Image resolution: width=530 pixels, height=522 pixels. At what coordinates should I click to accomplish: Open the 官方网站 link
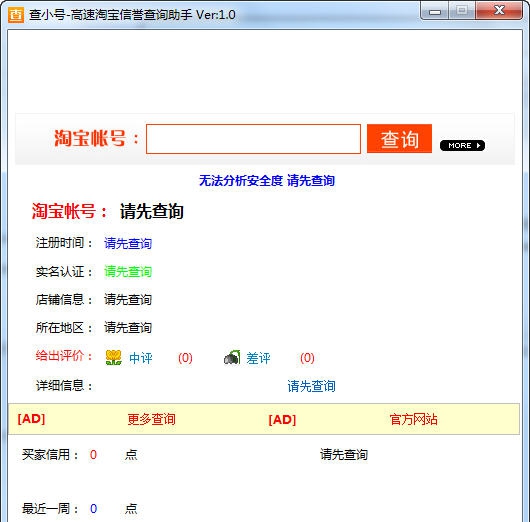(x=413, y=419)
